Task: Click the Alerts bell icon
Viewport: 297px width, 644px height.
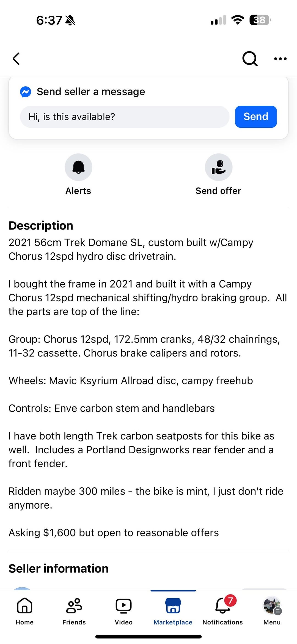Action: (x=78, y=167)
